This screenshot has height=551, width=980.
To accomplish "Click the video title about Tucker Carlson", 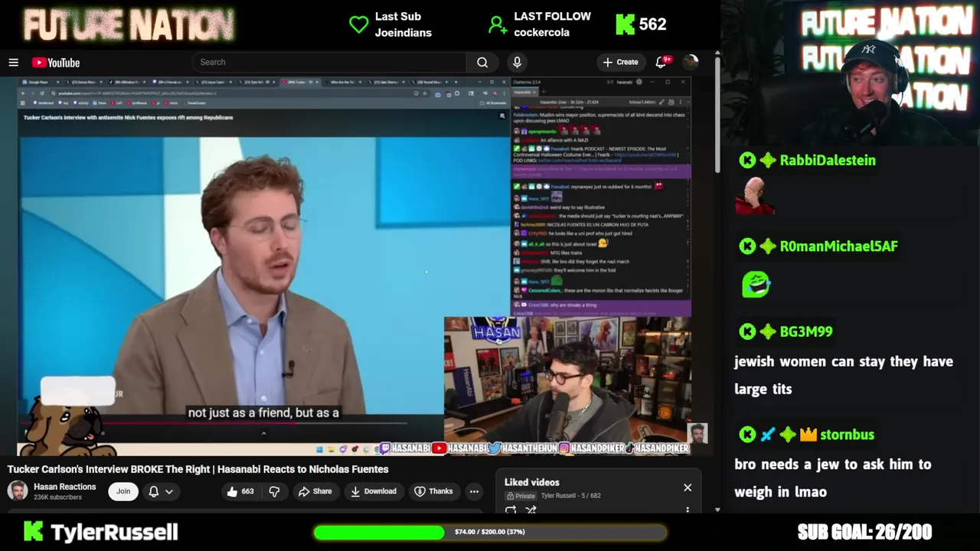I will pyautogui.click(x=198, y=469).
